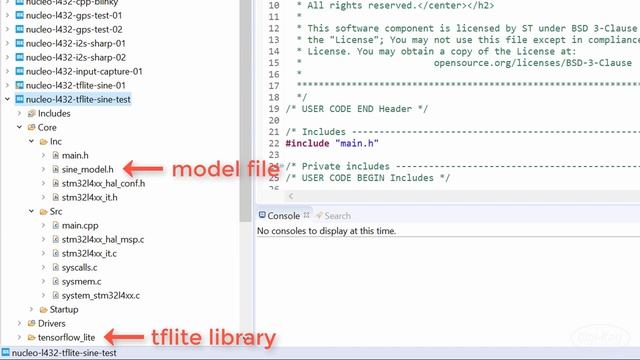
Task: Click the status bar project icon
Action: pos(5,353)
